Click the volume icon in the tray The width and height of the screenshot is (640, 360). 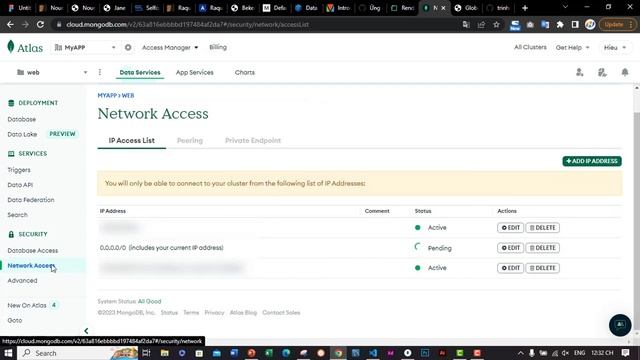pos(565,353)
